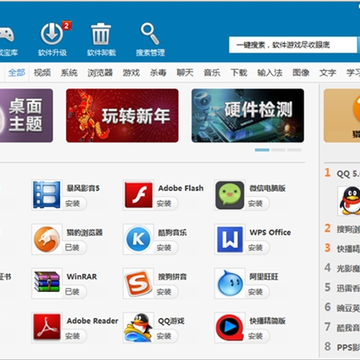Click the Adobe Reader app icon
360x360 pixels.
click(x=47, y=327)
